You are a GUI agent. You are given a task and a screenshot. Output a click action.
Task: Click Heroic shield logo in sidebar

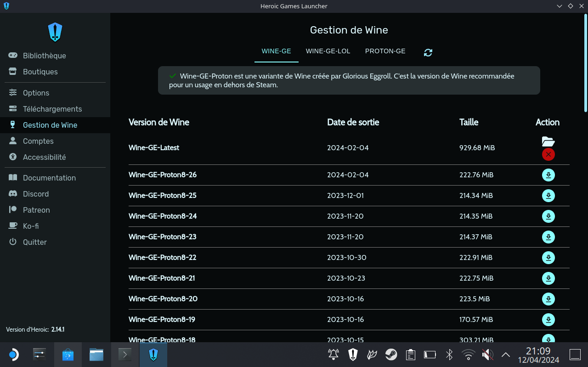[x=55, y=32]
